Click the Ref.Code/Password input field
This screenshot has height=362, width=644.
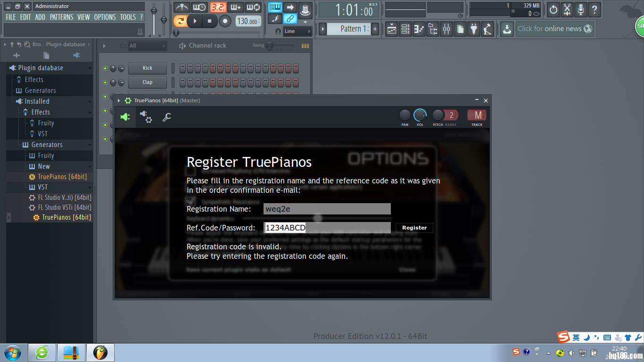click(x=327, y=228)
